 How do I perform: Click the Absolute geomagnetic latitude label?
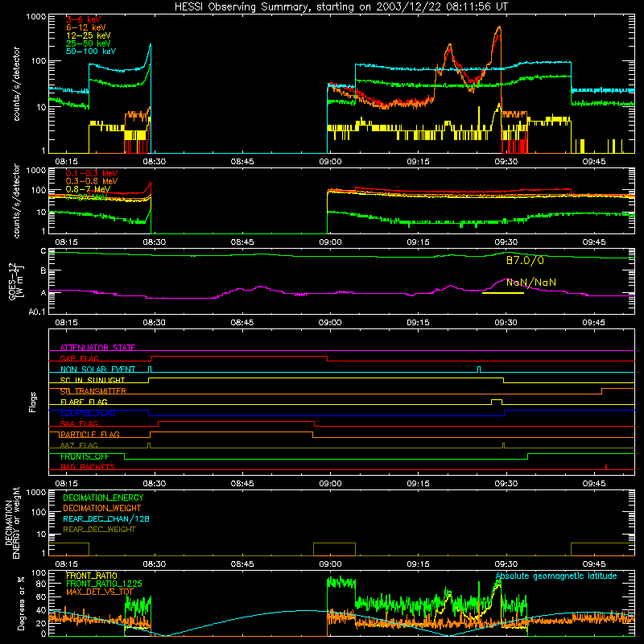556,576
